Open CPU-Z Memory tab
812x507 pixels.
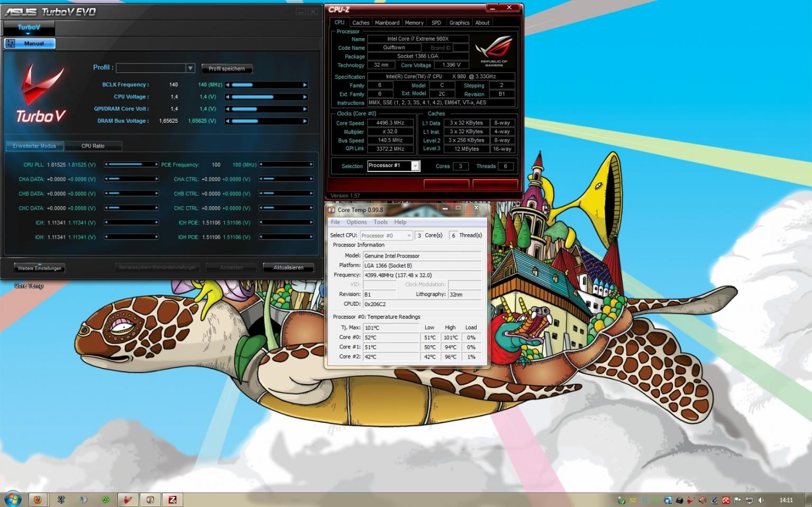414,23
